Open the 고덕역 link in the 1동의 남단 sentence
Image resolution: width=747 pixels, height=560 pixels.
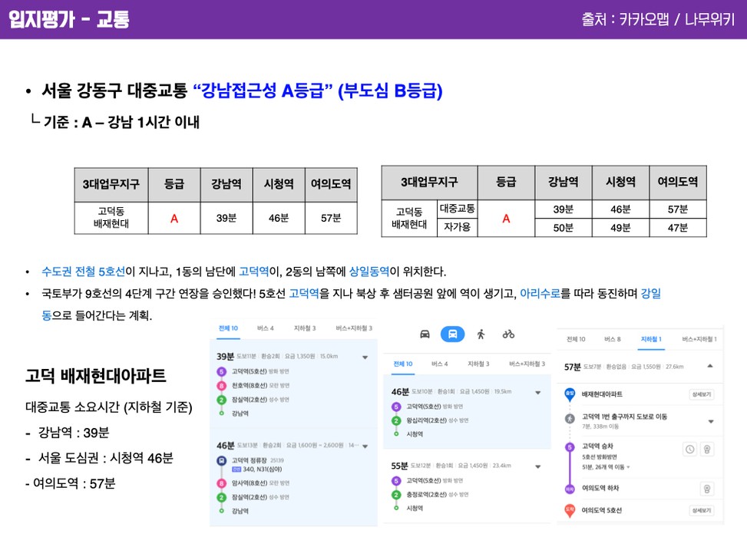click(x=254, y=272)
